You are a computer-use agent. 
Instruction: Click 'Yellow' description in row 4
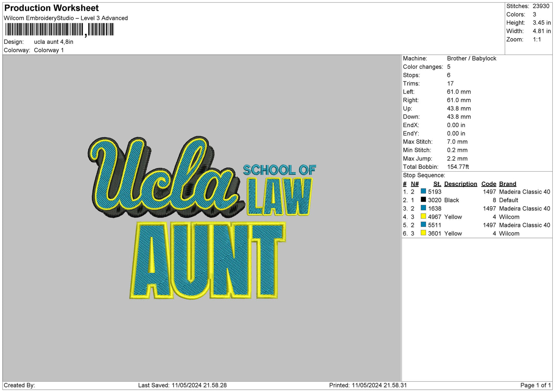pos(453,217)
